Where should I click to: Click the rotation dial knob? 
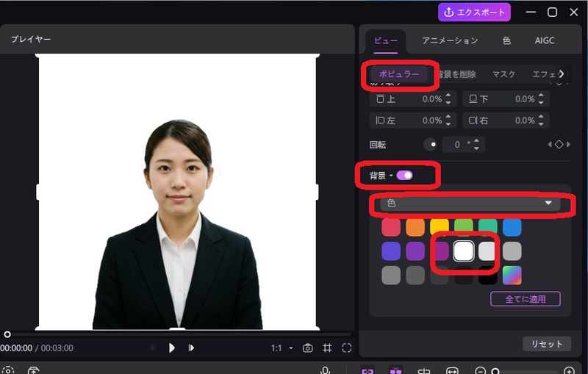click(x=430, y=144)
